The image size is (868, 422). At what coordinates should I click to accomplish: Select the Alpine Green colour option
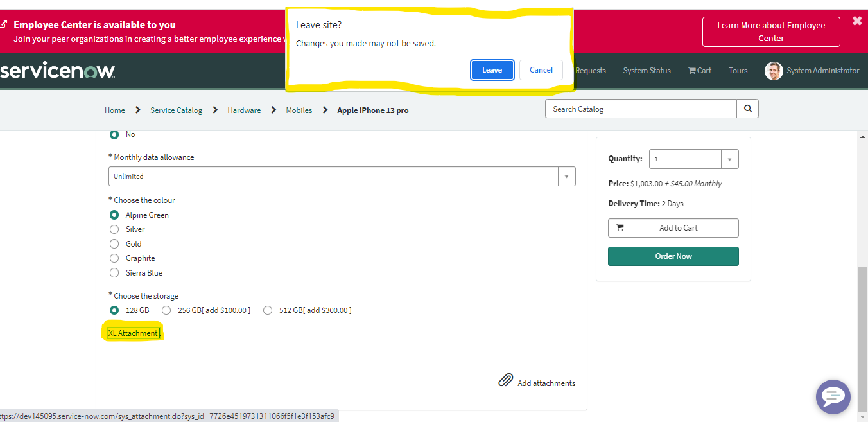pyautogui.click(x=114, y=215)
